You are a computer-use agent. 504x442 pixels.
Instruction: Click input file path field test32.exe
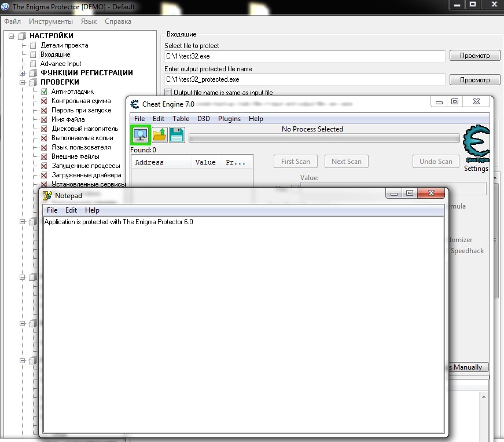[x=305, y=56]
